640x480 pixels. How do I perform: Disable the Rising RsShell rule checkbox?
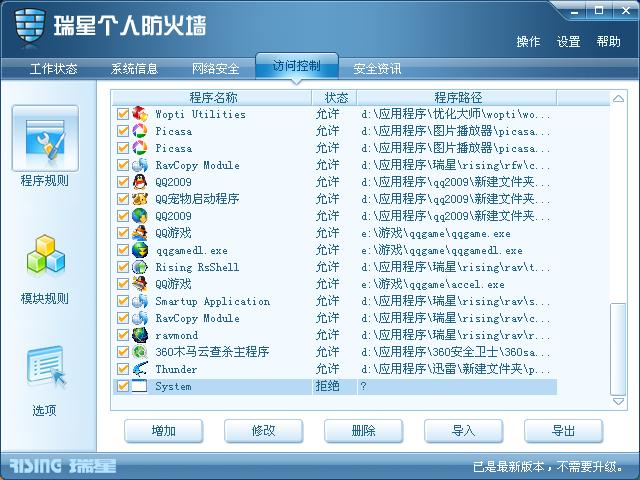[x=122, y=267]
